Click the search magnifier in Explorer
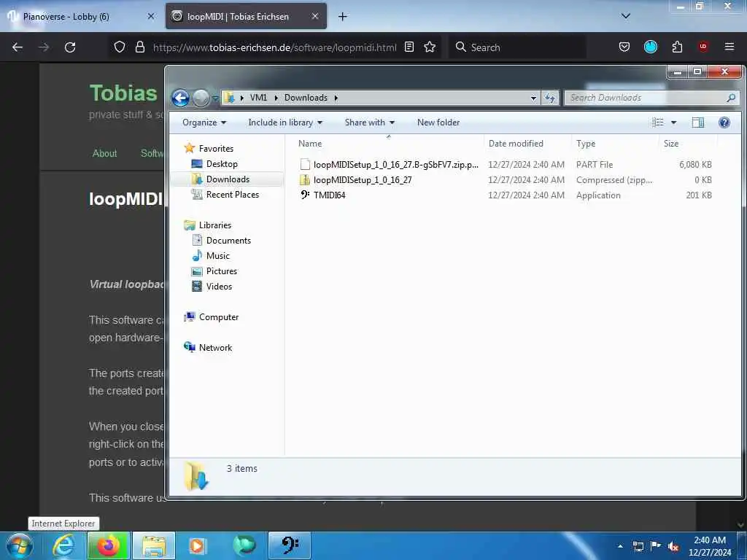This screenshot has height=560, width=747. point(731,98)
